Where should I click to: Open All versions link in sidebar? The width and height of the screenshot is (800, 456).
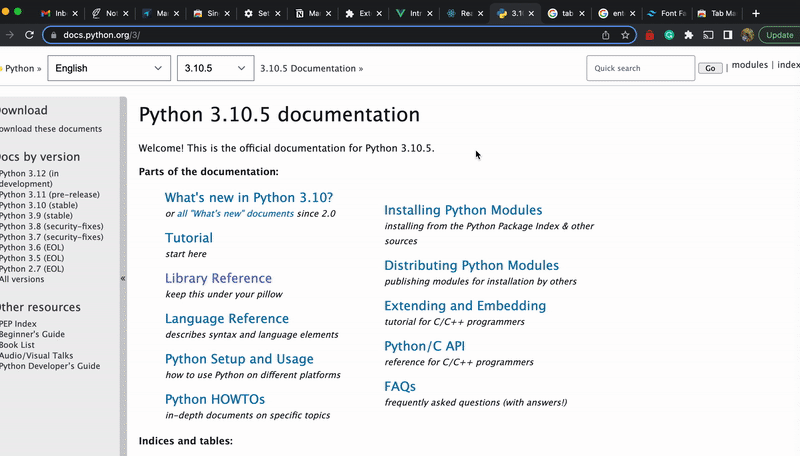tap(22, 280)
